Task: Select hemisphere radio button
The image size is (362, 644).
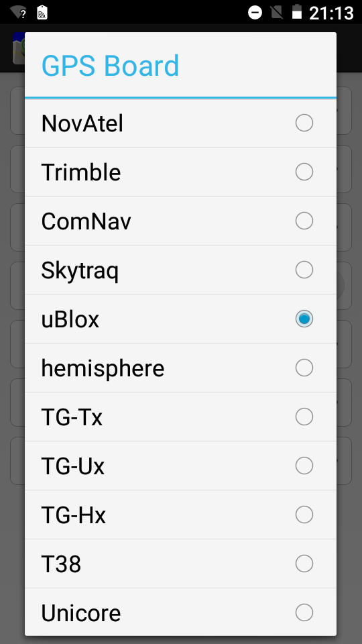Action: [304, 368]
